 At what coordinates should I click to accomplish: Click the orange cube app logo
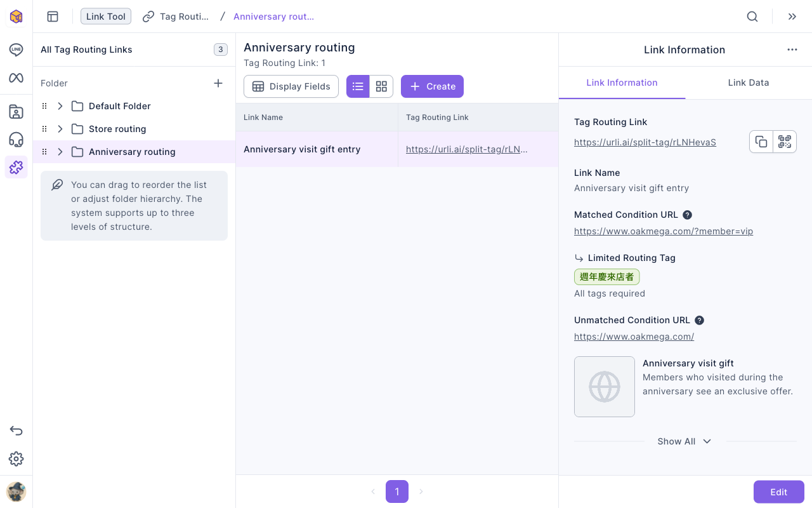tap(16, 17)
